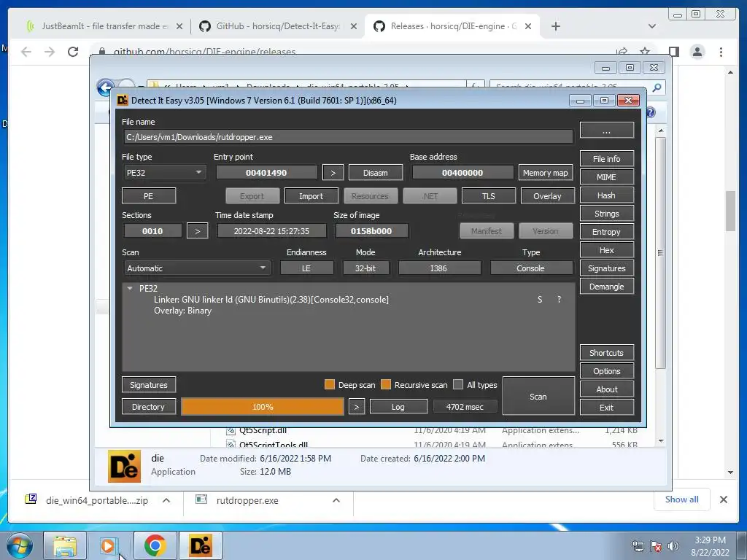747x560 pixels.
Task: Switch to GitHub Detect-It-Easy tab
Action: [279, 26]
